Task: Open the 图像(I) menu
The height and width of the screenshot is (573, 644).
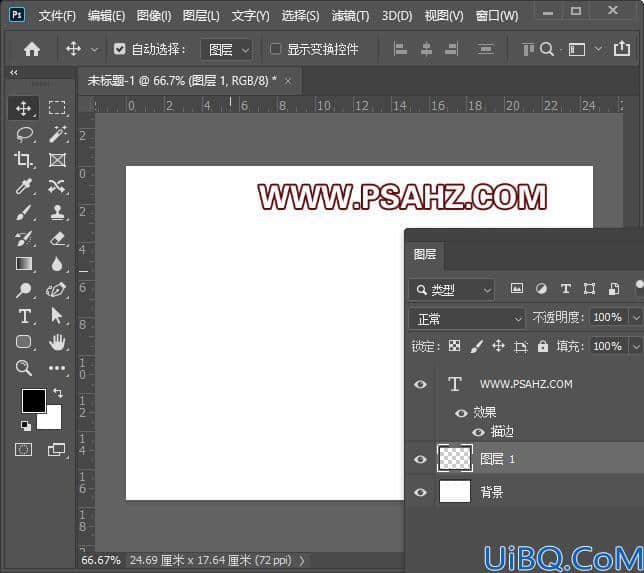Action: [154, 16]
